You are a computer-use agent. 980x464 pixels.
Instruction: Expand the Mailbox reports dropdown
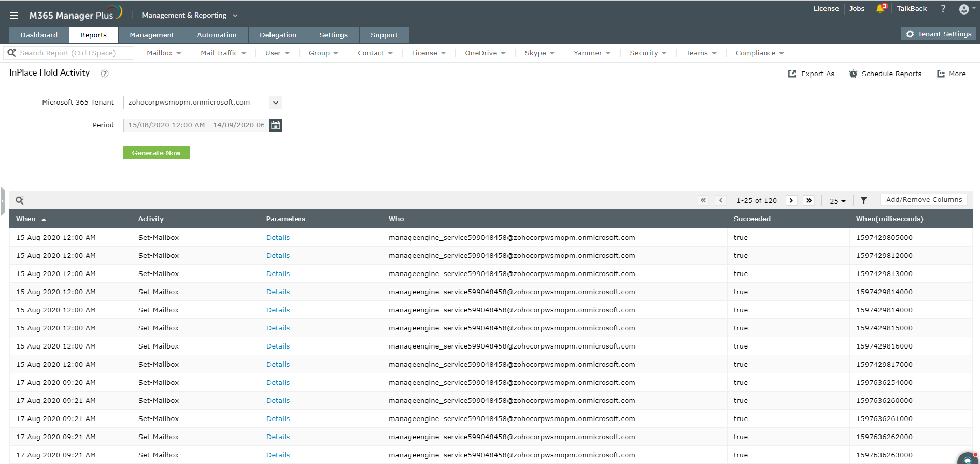(x=164, y=53)
